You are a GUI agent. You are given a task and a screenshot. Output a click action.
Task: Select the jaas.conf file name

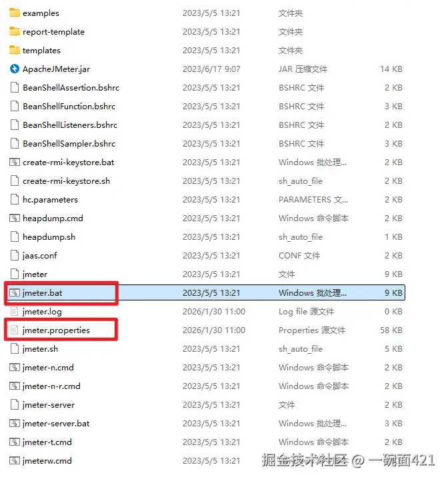39,256
